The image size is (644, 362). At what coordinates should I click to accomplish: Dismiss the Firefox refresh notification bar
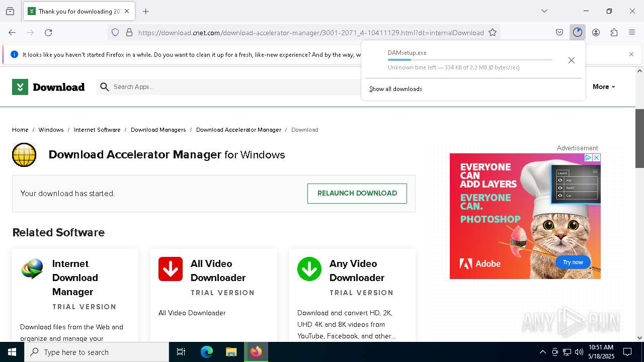(631, 54)
